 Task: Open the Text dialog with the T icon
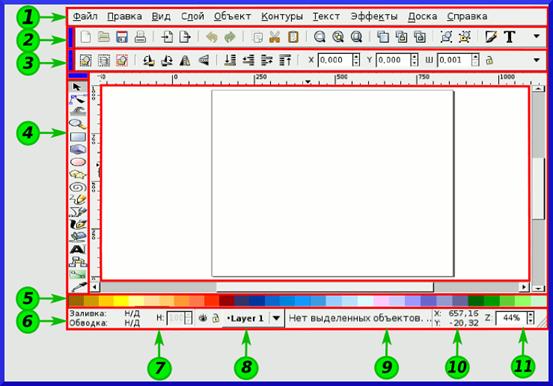coord(509,37)
